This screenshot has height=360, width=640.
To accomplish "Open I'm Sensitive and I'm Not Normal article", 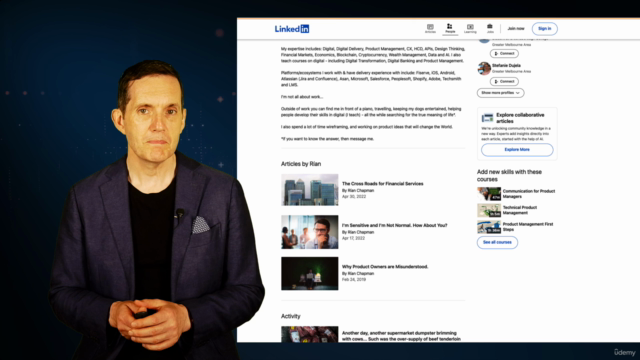I will tap(394, 225).
